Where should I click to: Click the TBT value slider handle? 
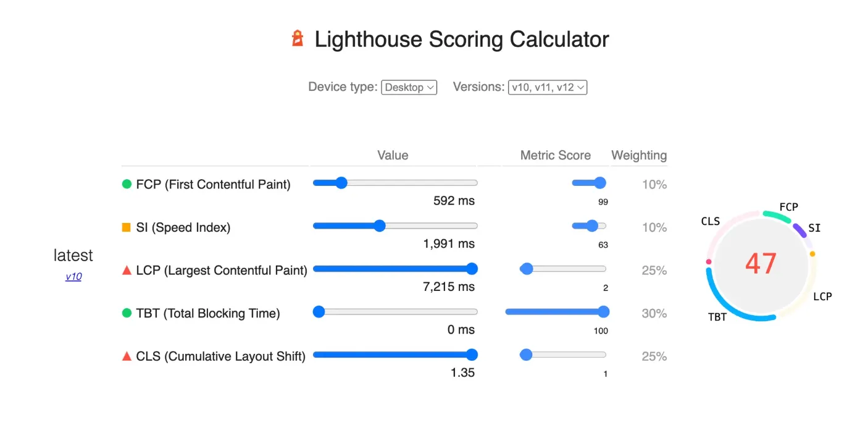(x=319, y=312)
